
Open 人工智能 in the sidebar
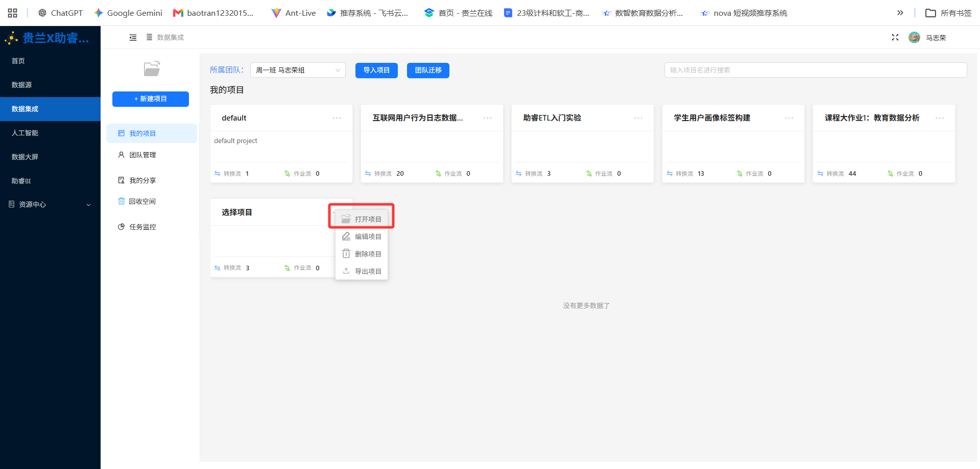[50, 133]
